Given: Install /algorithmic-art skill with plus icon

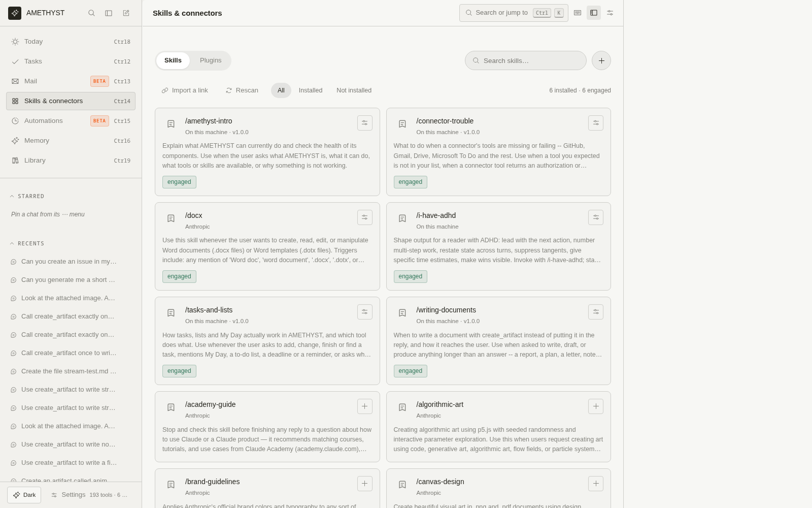Looking at the screenshot, I should pyautogui.click(x=596, y=406).
